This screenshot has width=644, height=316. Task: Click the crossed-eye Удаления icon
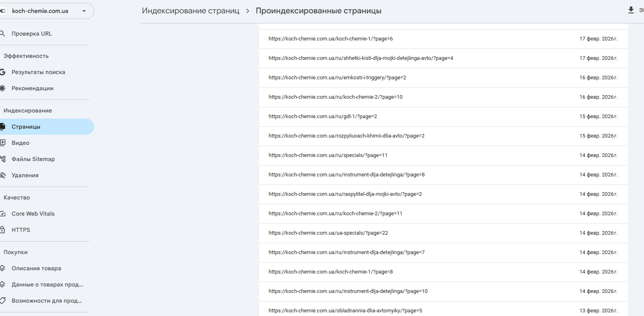pyautogui.click(x=2, y=175)
